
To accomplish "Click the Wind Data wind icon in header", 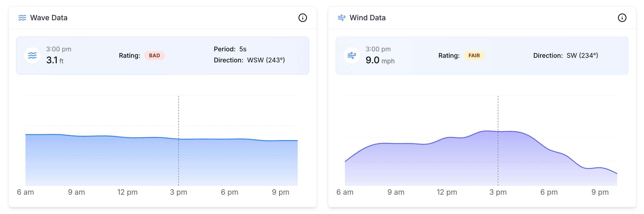I will tap(341, 17).
